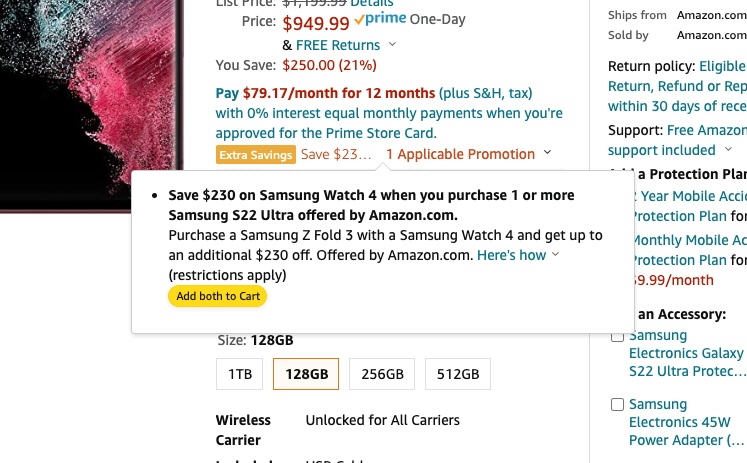Click the Eligible for Return policy link
The image size is (747, 463).
(722, 66)
